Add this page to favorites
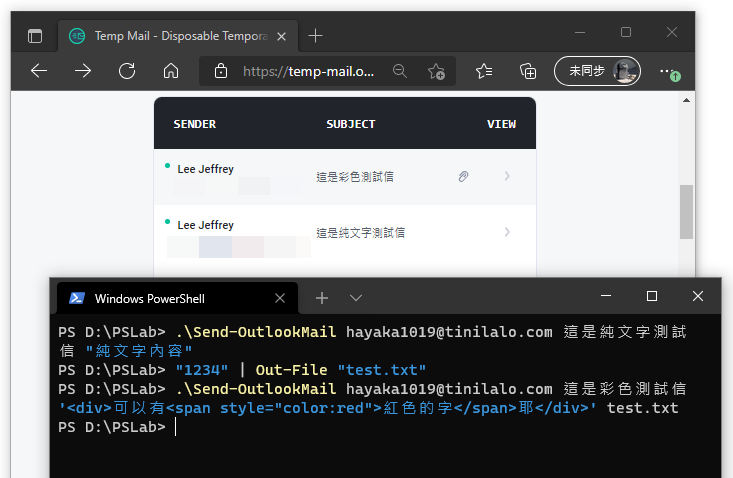Viewport: 733px width, 478px height. [x=437, y=71]
